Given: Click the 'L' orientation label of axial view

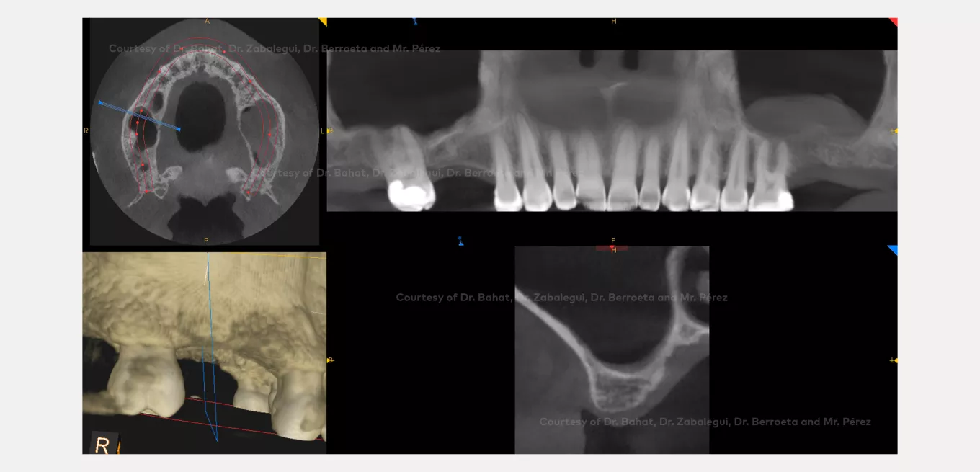Looking at the screenshot, I should point(322,131).
